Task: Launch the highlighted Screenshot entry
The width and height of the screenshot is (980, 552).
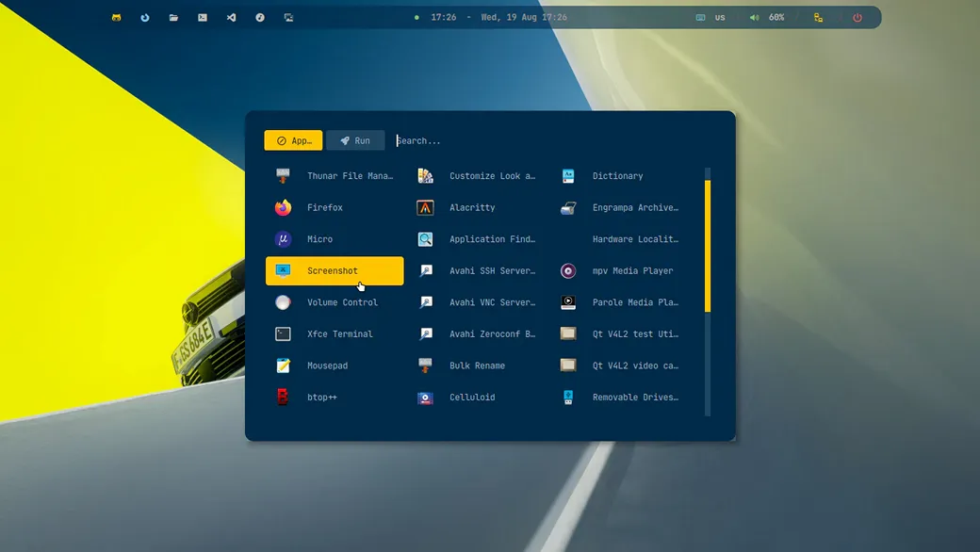Action: pos(335,271)
